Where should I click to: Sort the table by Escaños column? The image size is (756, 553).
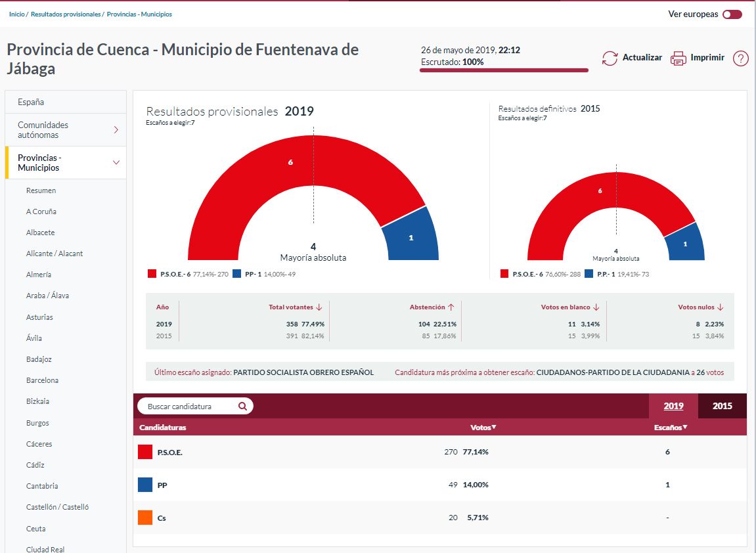point(671,428)
